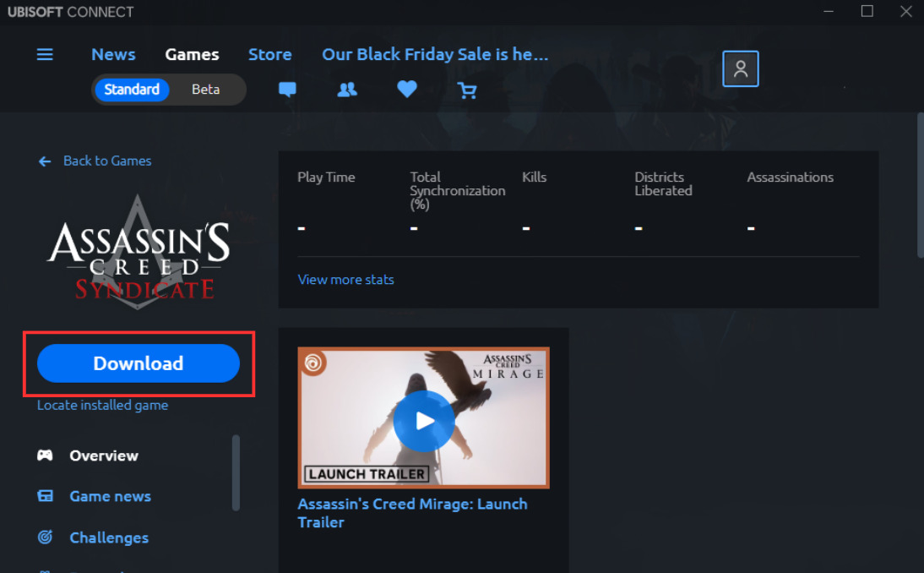View more stats link
The image size is (924, 573).
(346, 280)
